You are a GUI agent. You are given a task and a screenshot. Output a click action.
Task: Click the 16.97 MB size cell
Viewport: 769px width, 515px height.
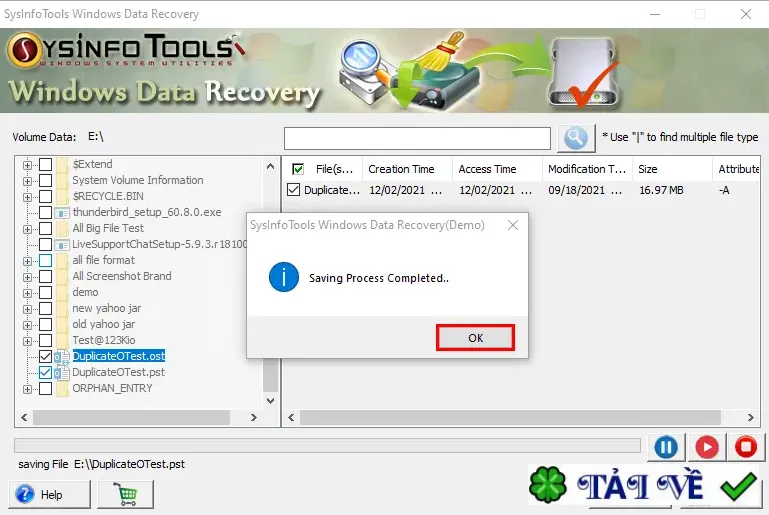661,190
